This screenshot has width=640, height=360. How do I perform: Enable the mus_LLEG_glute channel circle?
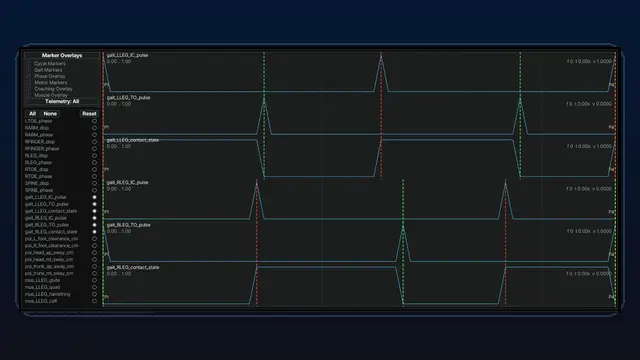tap(94, 280)
